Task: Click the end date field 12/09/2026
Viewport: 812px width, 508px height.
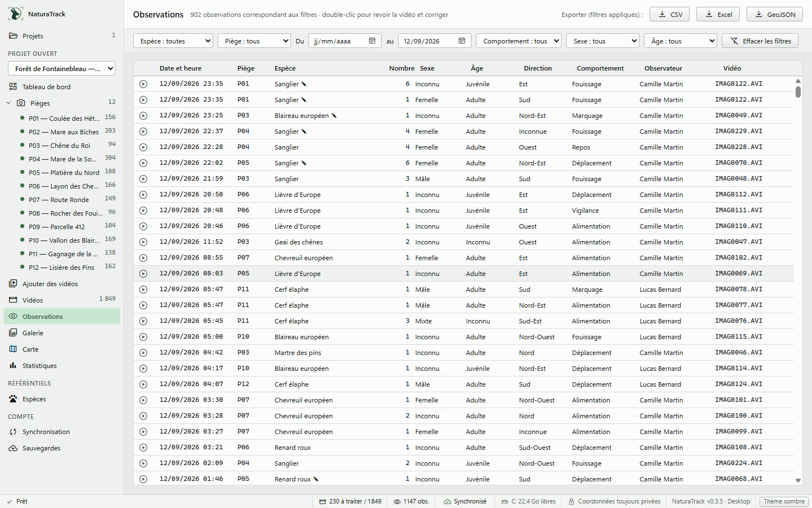Action: click(434, 41)
